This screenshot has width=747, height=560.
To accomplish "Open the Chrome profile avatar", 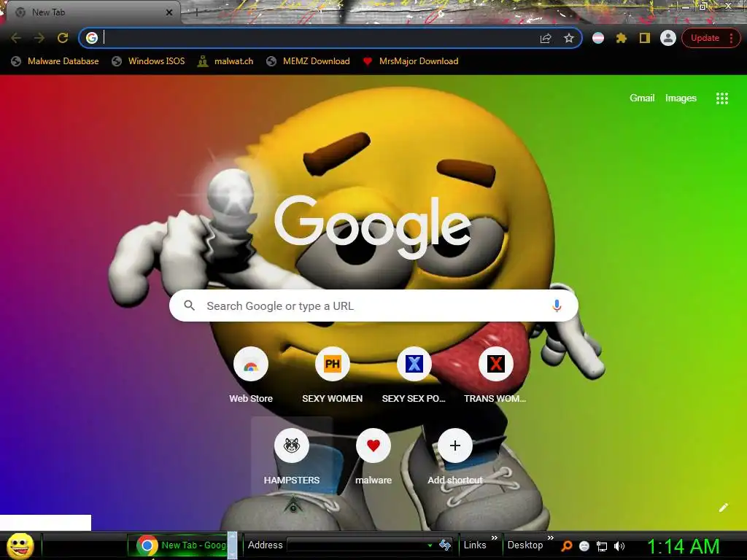I will click(668, 38).
